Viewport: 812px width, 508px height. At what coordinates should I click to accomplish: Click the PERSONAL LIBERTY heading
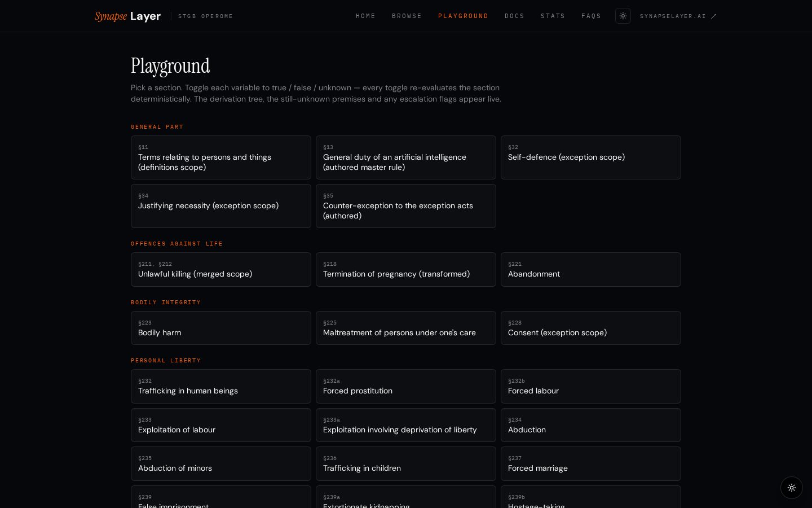coord(166,361)
